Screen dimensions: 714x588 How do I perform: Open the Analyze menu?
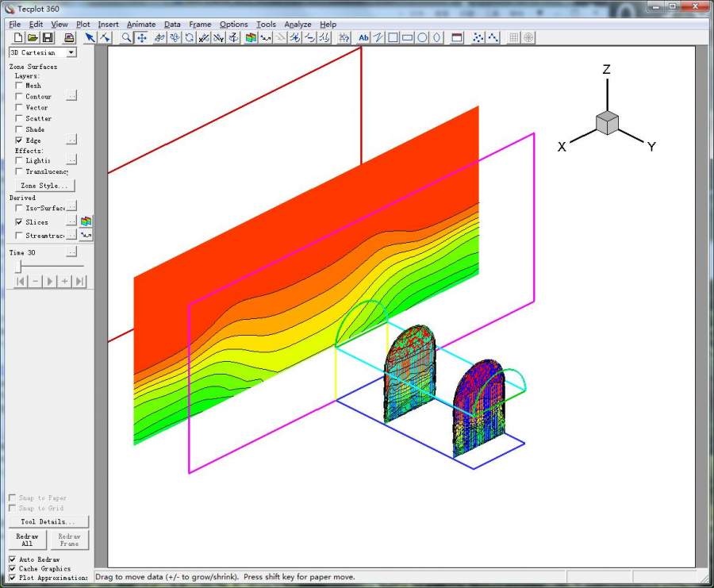[x=297, y=25]
